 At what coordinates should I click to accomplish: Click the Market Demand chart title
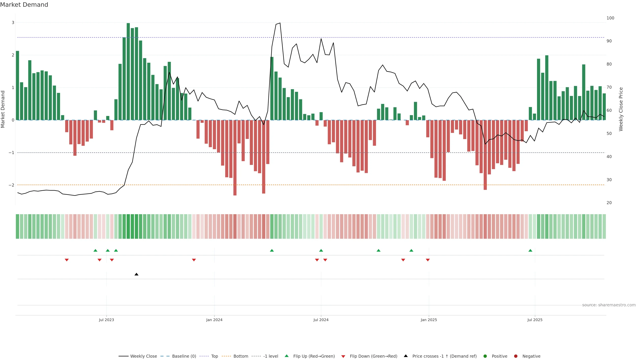[x=24, y=5]
